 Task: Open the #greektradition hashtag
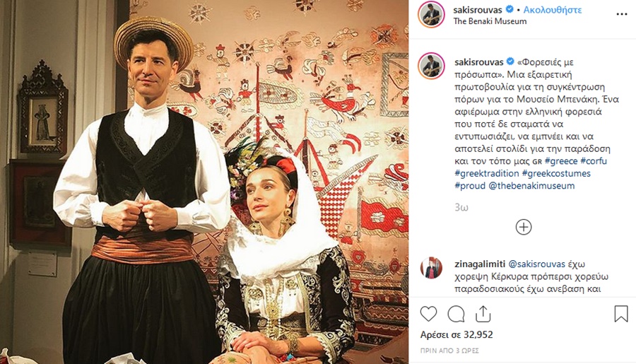point(487,173)
